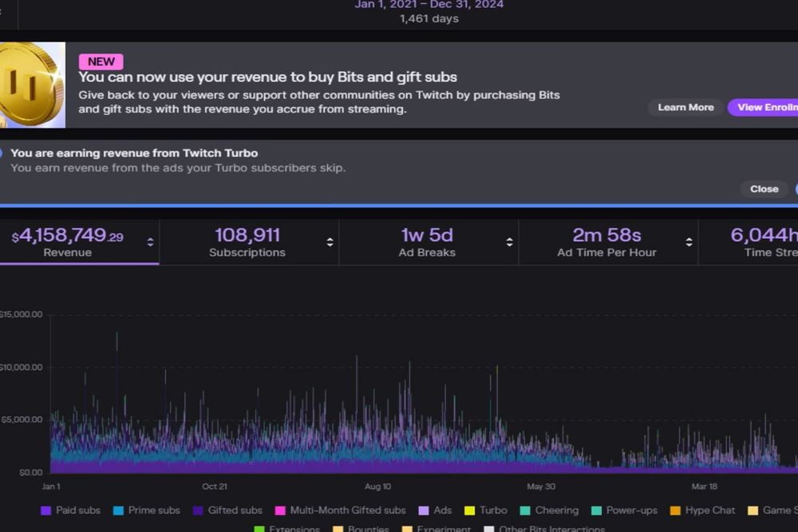The height and width of the screenshot is (532, 798).
Task: Expand the Subscriptions metric selector arrows
Action: point(330,242)
